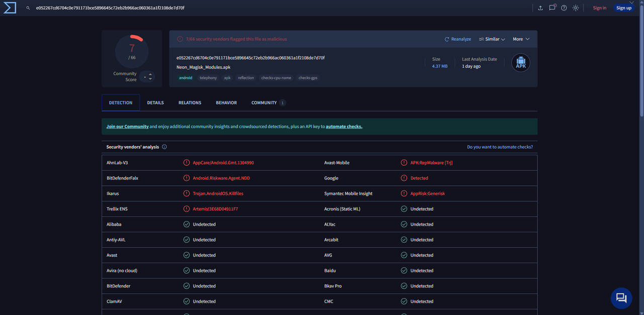Click the alert icon beside Trojan.AndroidOS.Killfiles

click(x=187, y=193)
